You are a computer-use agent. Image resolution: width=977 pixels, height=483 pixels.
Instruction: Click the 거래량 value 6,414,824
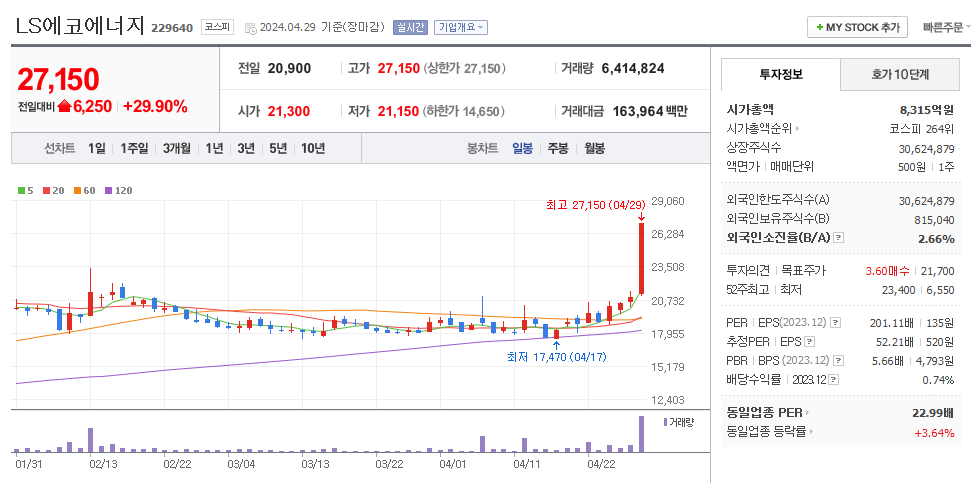tap(633, 69)
